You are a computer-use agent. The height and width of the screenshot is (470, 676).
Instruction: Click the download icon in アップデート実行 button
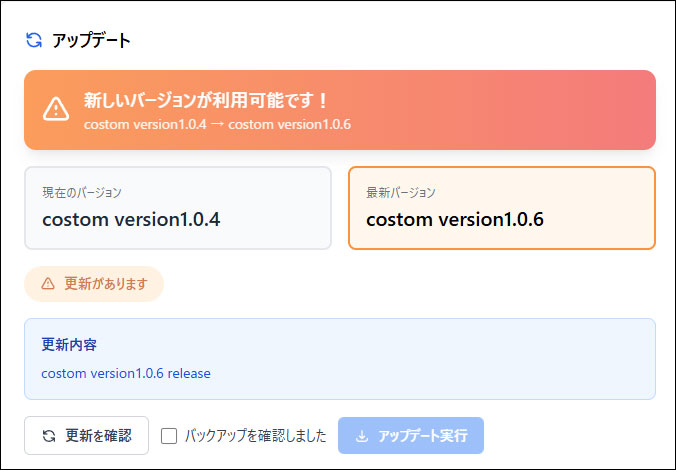coord(362,436)
